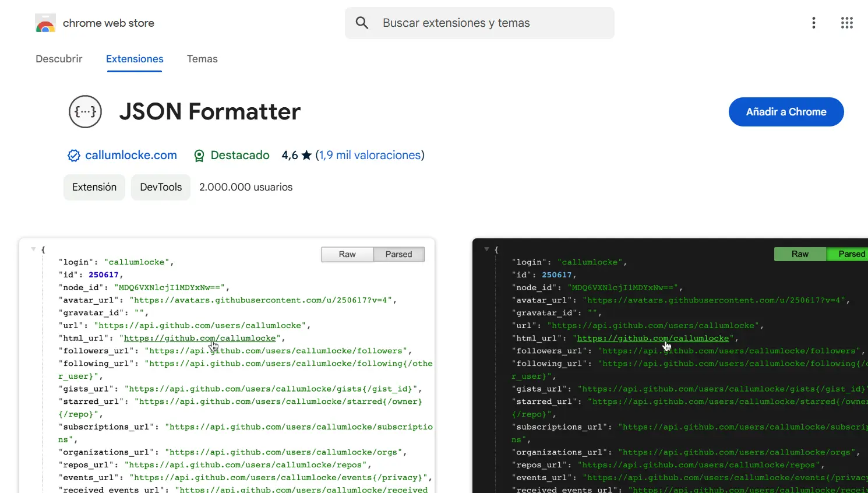Screen dimensions: 868x493
Task: Click the Añadir a Chrome button
Action: pos(786,112)
